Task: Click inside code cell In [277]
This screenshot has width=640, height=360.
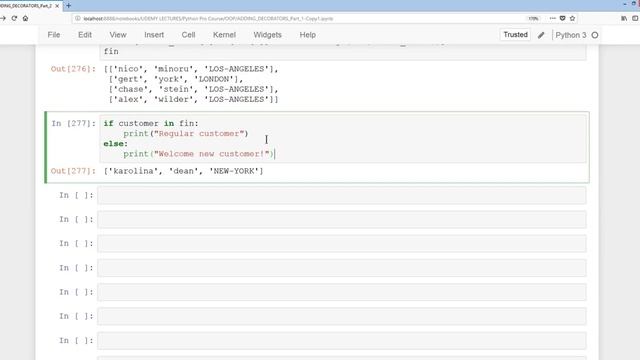Action: [x=343, y=139]
